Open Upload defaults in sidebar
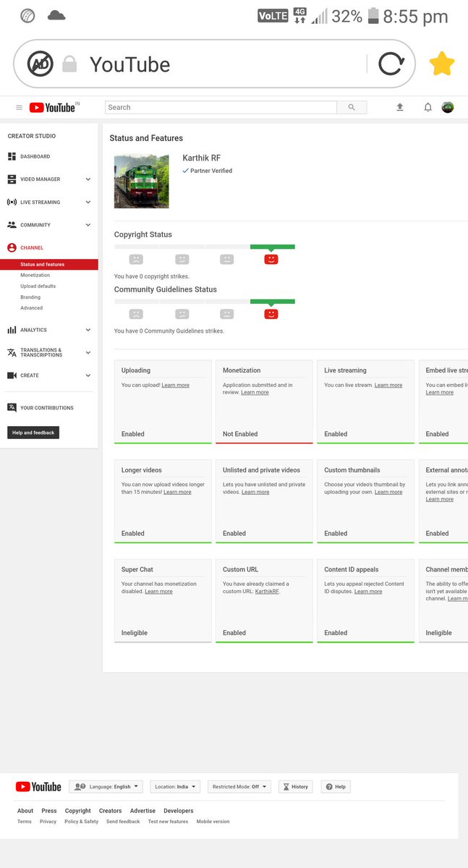Screen dimensions: 468x868 [x=38, y=286]
